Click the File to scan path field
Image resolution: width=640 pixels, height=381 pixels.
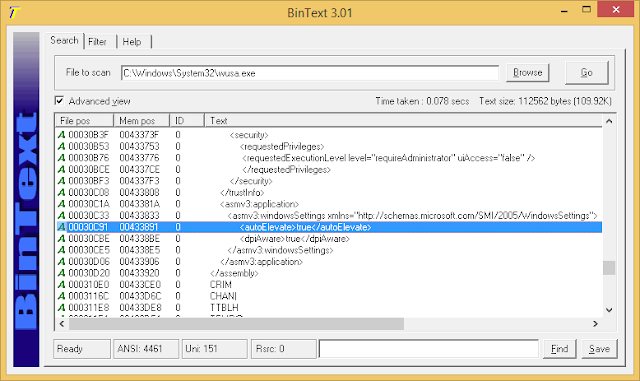point(310,73)
